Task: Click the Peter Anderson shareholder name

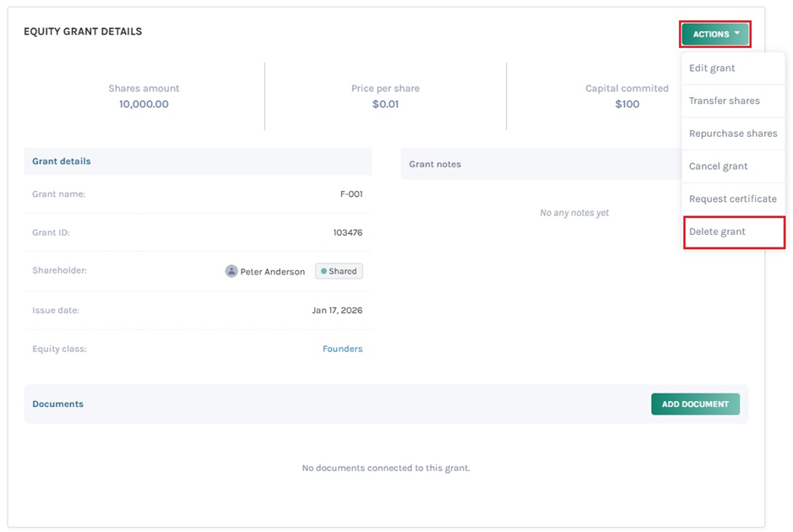Action: (272, 272)
